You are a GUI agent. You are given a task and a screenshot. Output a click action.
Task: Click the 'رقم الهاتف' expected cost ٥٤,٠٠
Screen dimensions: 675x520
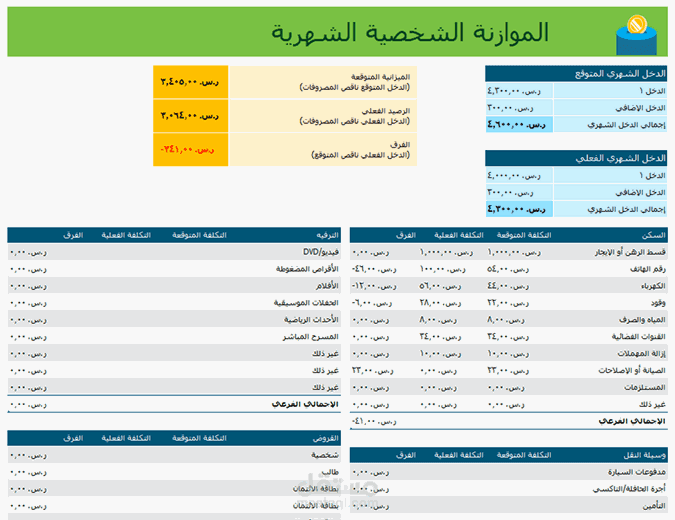pyautogui.click(x=508, y=269)
